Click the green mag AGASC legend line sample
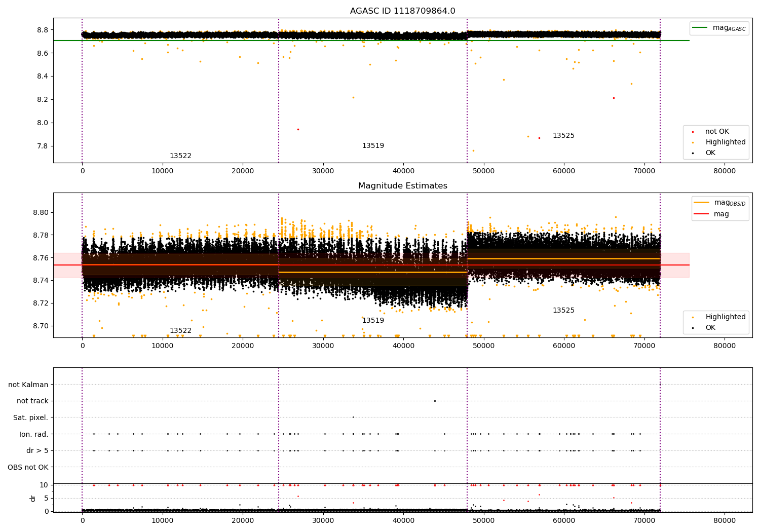Viewport: 760px width, 532px height. [x=700, y=28]
